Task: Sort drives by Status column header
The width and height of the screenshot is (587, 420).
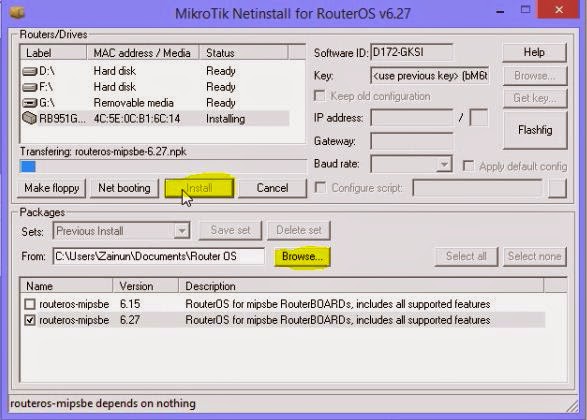Action: pyautogui.click(x=244, y=53)
